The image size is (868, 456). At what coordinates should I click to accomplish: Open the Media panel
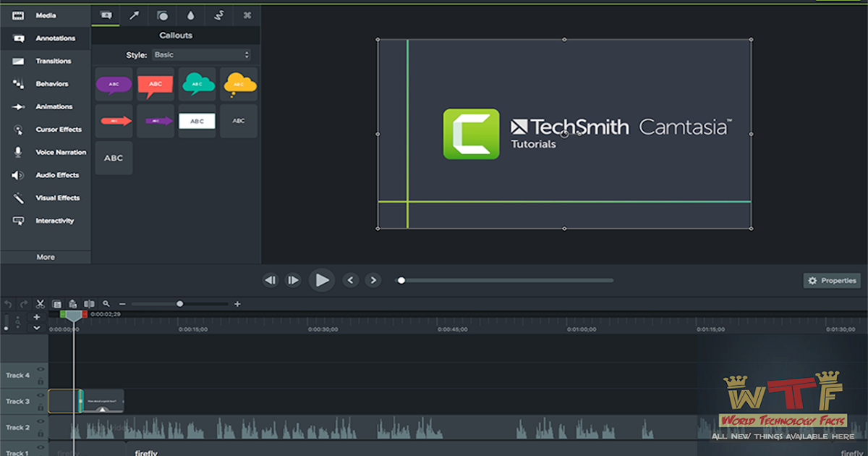tap(45, 15)
